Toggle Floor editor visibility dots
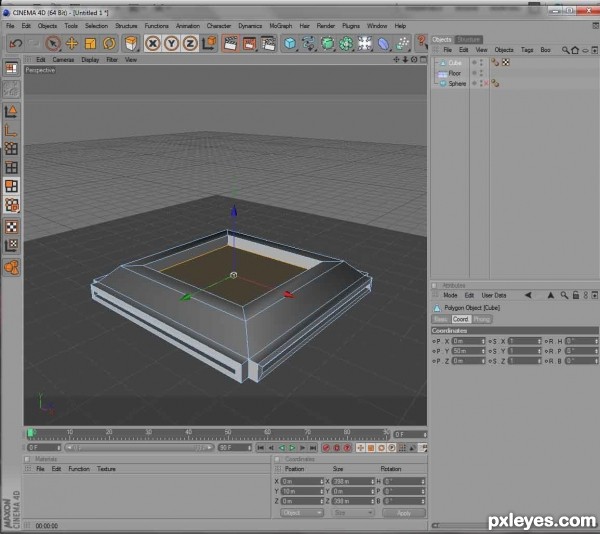This screenshot has height=534, width=600. click(481, 73)
